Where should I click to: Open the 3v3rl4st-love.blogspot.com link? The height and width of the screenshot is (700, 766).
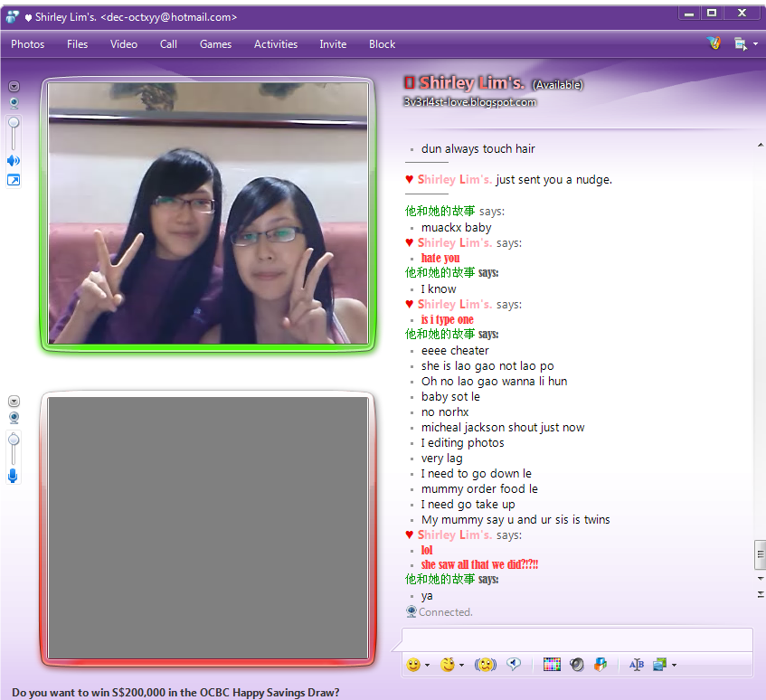click(x=470, y=102)
